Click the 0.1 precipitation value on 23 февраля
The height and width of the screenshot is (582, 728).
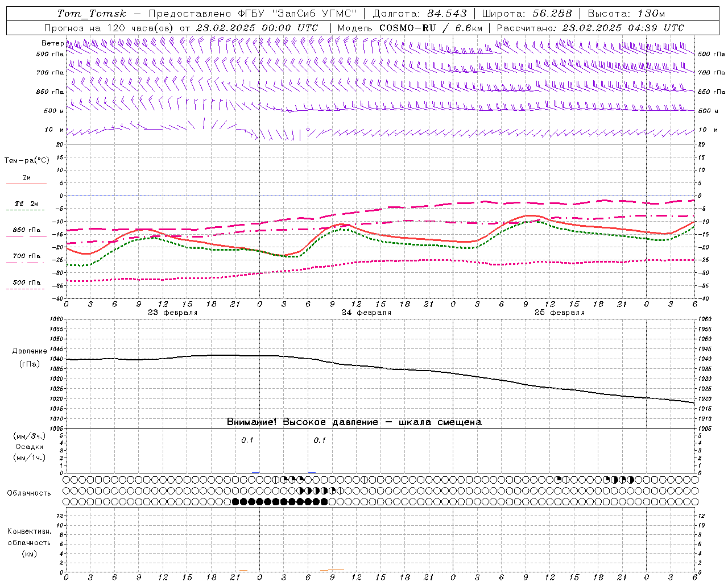point(247,440)
